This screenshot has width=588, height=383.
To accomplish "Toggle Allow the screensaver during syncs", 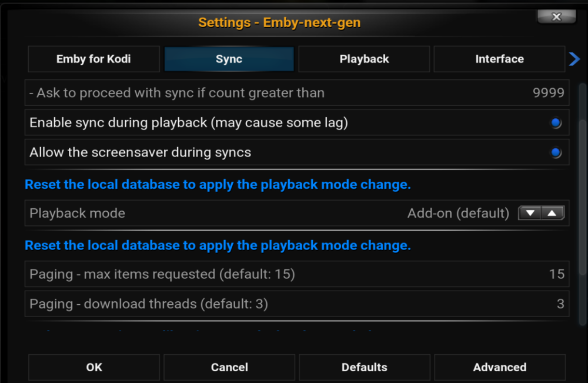I will [555, 152].
